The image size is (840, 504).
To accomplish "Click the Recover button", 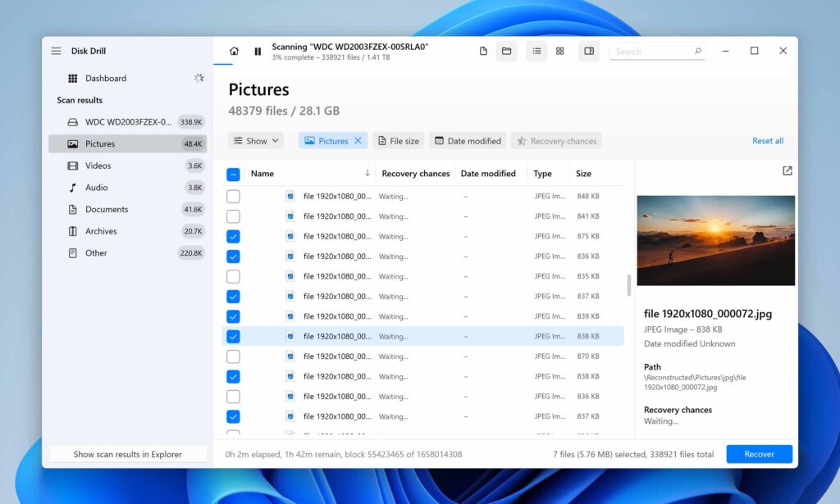I will [x=759, y=453].
